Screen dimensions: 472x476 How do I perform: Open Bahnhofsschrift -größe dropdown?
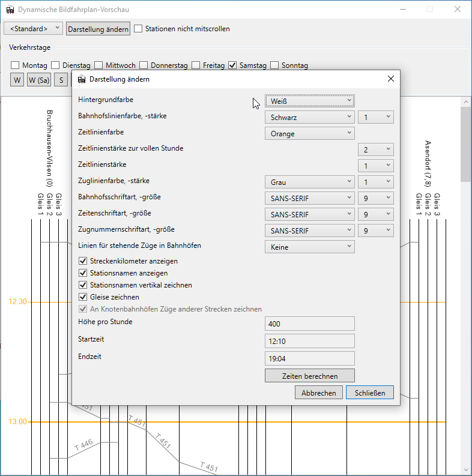376,198
